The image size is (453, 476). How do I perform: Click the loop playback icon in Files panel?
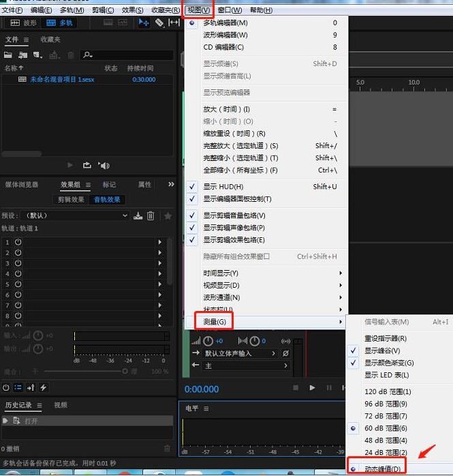(x=87, y=165)
